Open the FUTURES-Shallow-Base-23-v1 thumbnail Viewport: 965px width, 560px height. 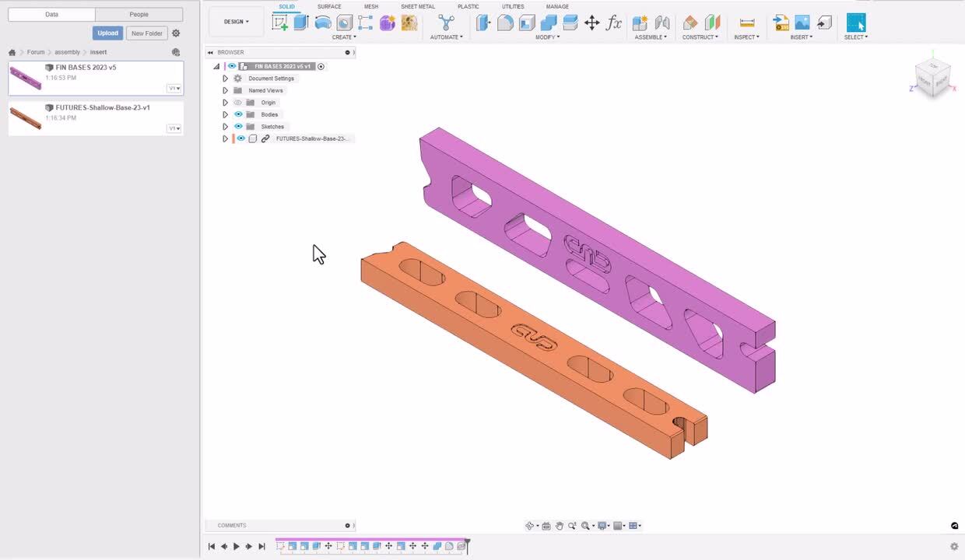pos(26,117)
